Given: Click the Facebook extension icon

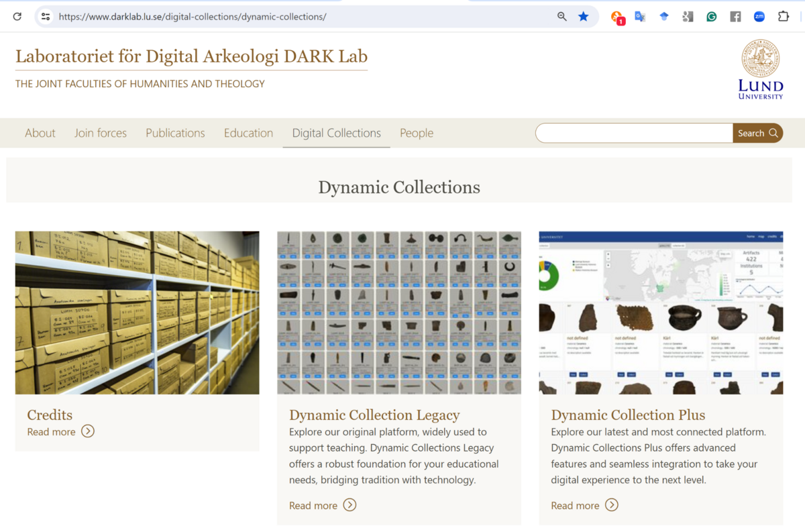Looking at the screenshot, I should tap(735, 16).
